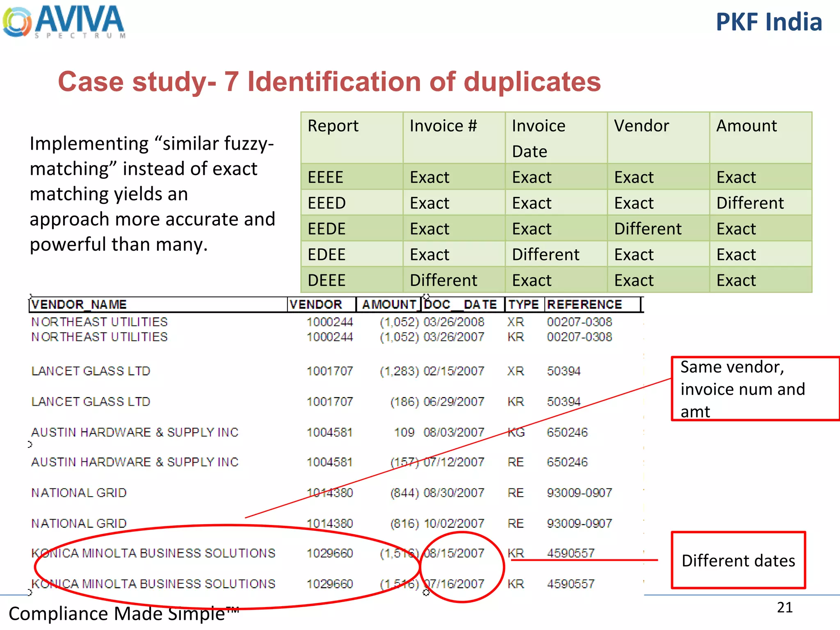Select first NORTHEAST UTILITIES row dated 03/26/2008
840x630 pixels.
click(322, 322)
